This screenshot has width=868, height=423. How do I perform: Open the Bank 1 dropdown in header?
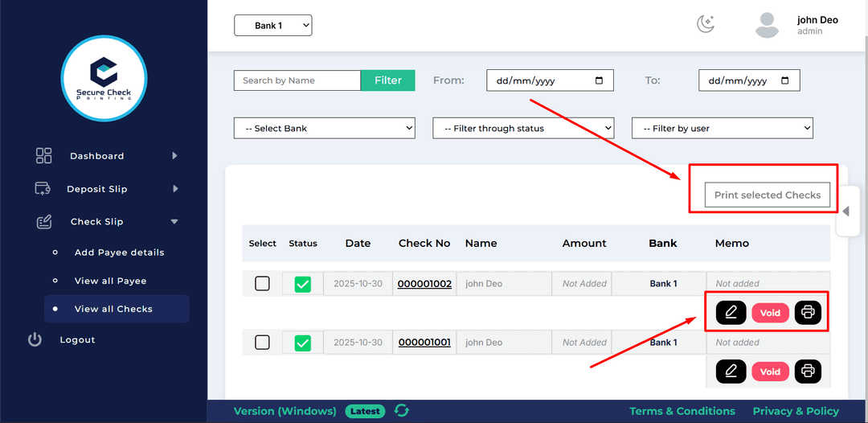272,26
